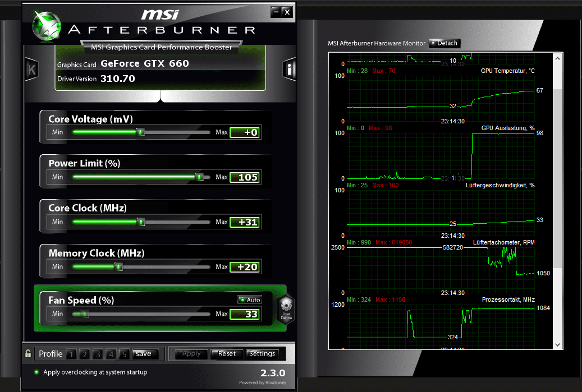Click the Core Clock slider handle

click(141, 222)
